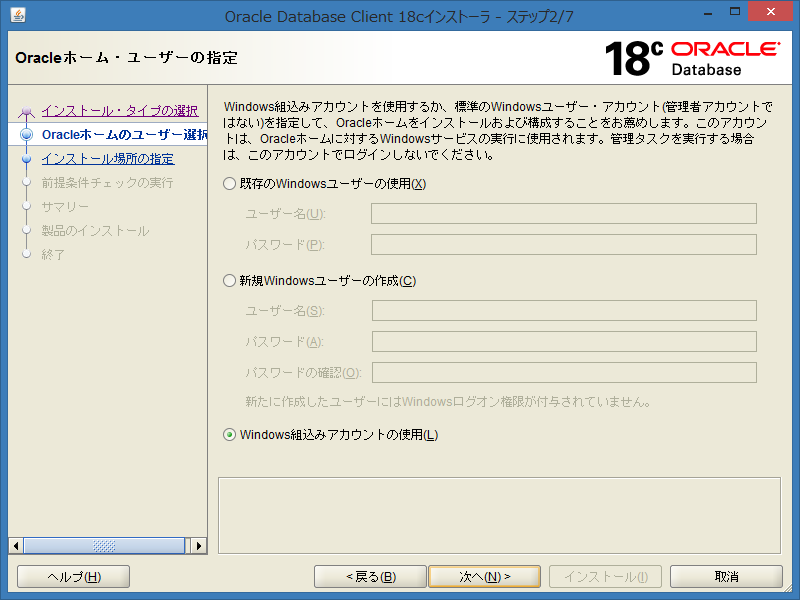Select 既存のWindowsユーザーの使用 radio button
The width and height of the screenshot is (800, 600).
point(227,184)
